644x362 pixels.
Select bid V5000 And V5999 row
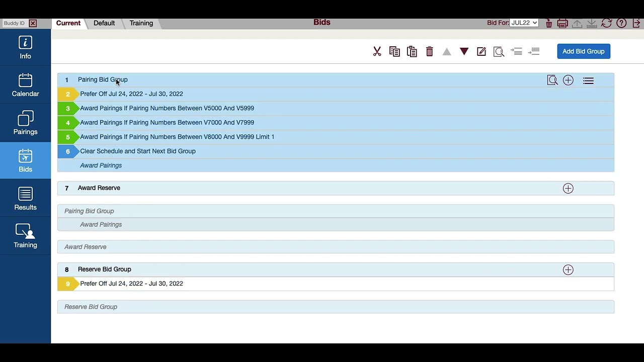point(336,108)
